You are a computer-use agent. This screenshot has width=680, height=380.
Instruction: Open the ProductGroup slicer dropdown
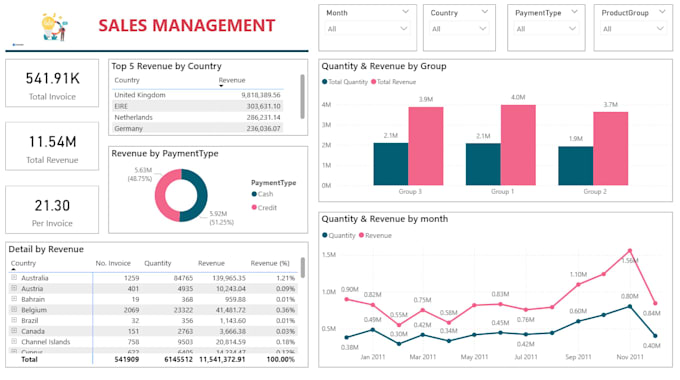(x=633, y=29)
